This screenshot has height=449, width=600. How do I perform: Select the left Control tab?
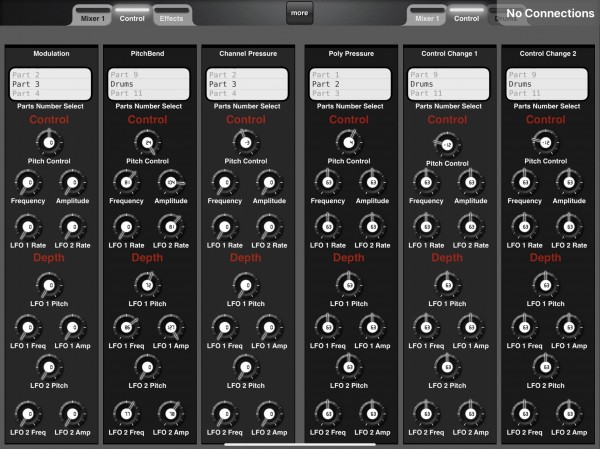(132, 15)
